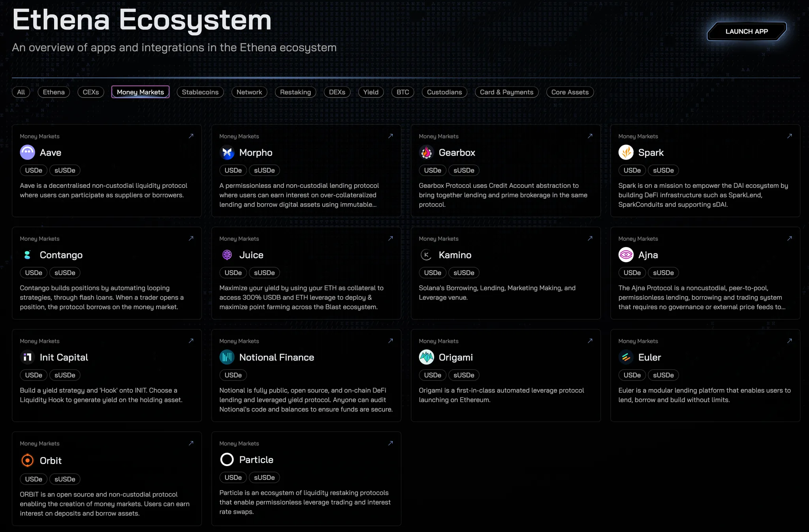Image resolution: width=809 pixels, height=532 pixels.
Task: Open Origami card external link arrow
Action: 590,341
